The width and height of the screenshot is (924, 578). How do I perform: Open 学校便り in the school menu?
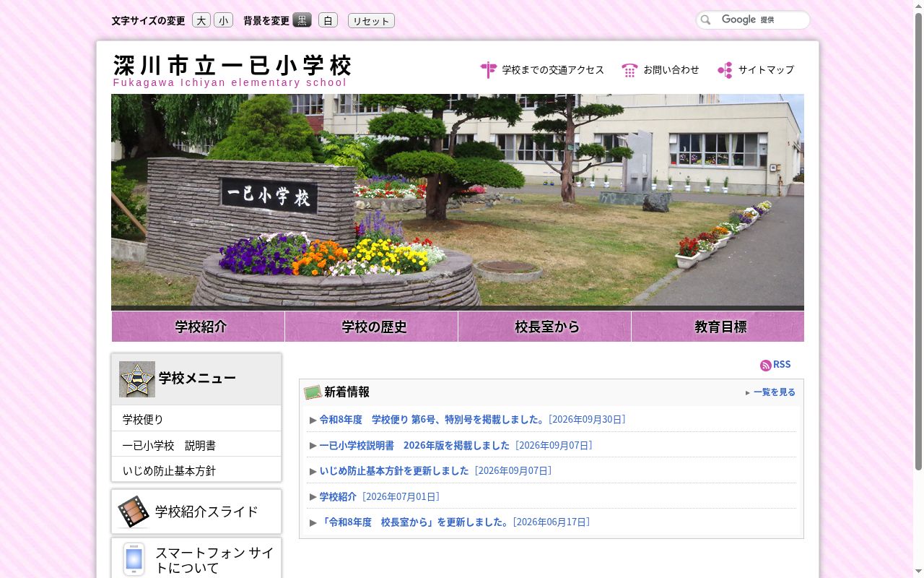tap(196, 419)
